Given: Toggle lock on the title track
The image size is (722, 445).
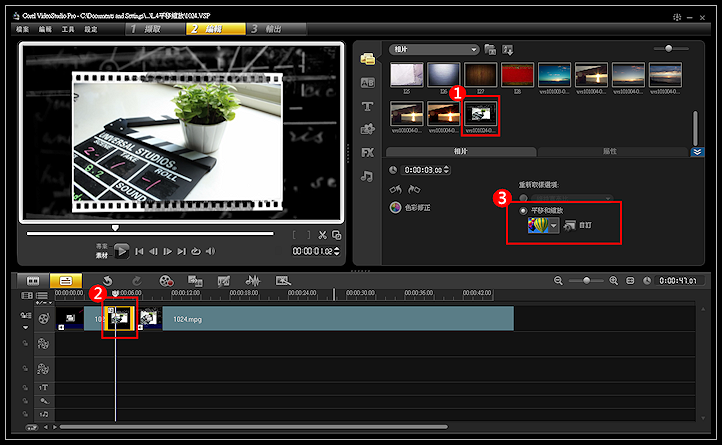Looking at the screenshot, I should click(25, 388).
